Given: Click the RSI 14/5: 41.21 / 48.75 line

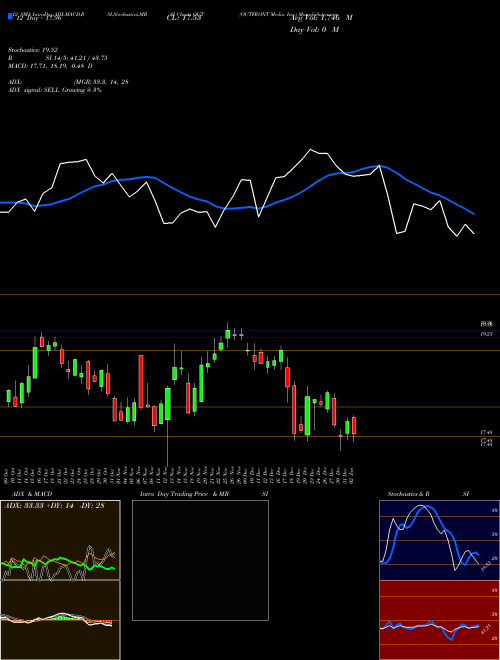Looking at the screenshot, I should (57, 58).
